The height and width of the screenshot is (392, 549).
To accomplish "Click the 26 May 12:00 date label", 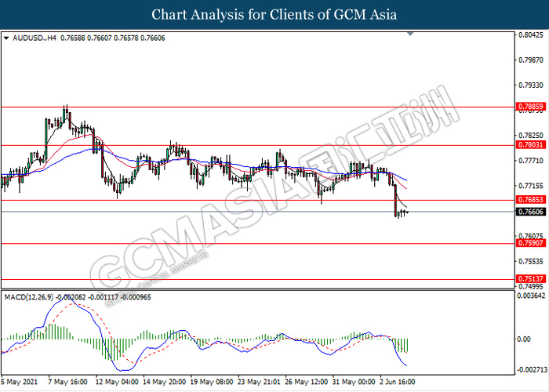I will tap(307, 382).
